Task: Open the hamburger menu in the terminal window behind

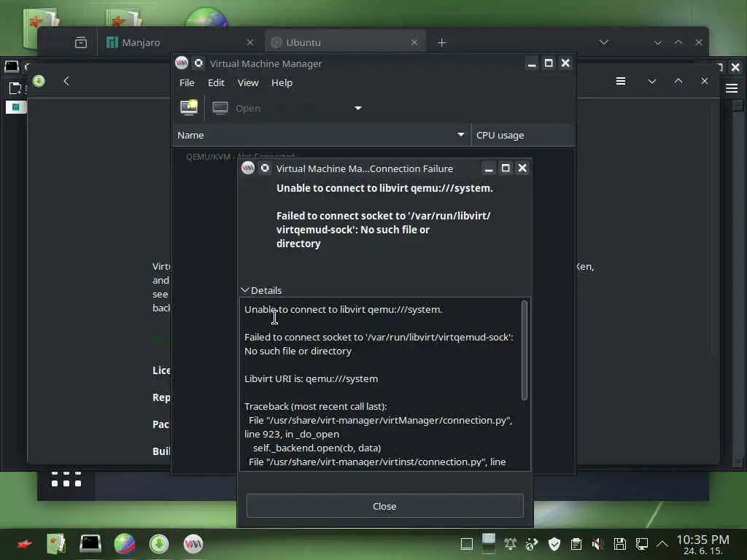Action: pyautogui.click(x=732, y=88)
